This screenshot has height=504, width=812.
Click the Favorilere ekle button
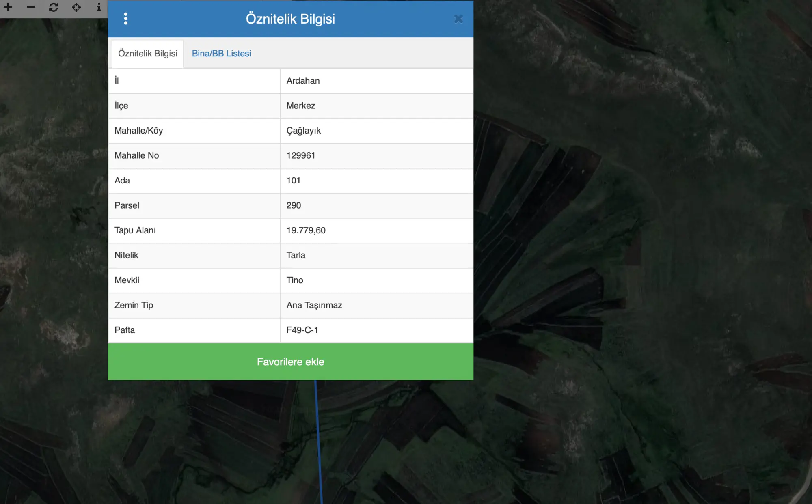(x=291, y=362)
